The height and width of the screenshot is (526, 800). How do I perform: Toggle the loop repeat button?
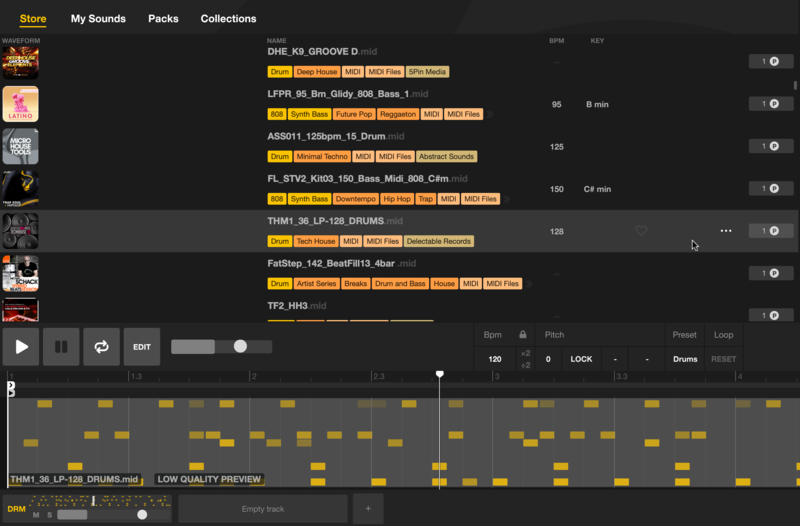click(x=101, y=347)
